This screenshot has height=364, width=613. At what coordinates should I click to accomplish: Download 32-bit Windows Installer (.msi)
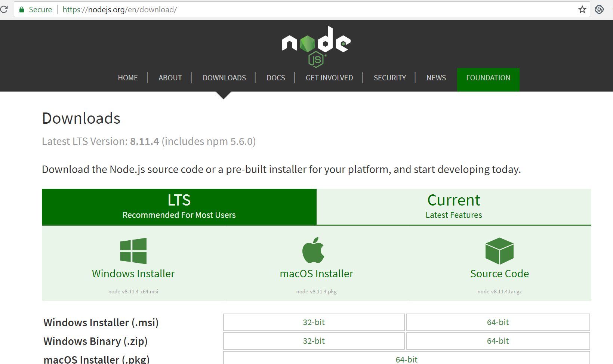[314, 322]
